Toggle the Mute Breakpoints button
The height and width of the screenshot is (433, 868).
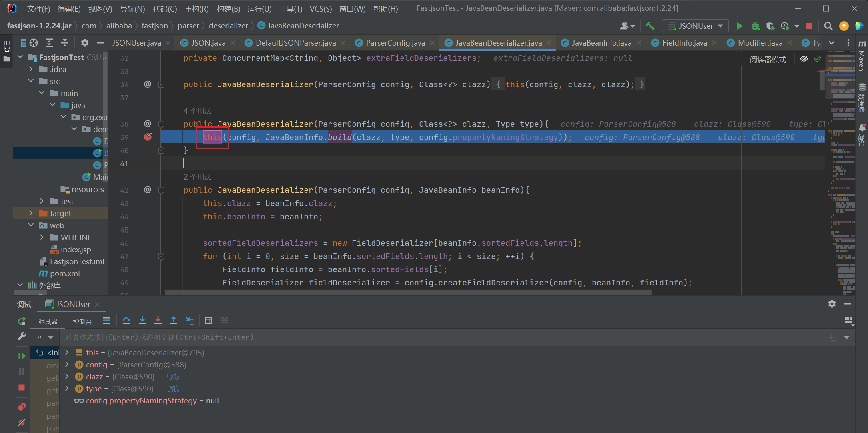pos(22,422)
